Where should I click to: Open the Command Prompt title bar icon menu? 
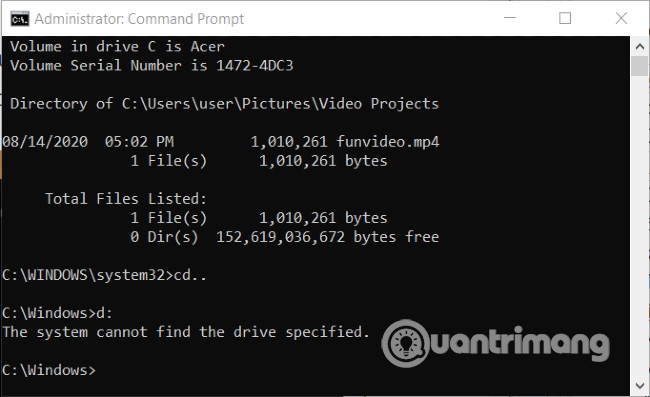click(19, 19)
